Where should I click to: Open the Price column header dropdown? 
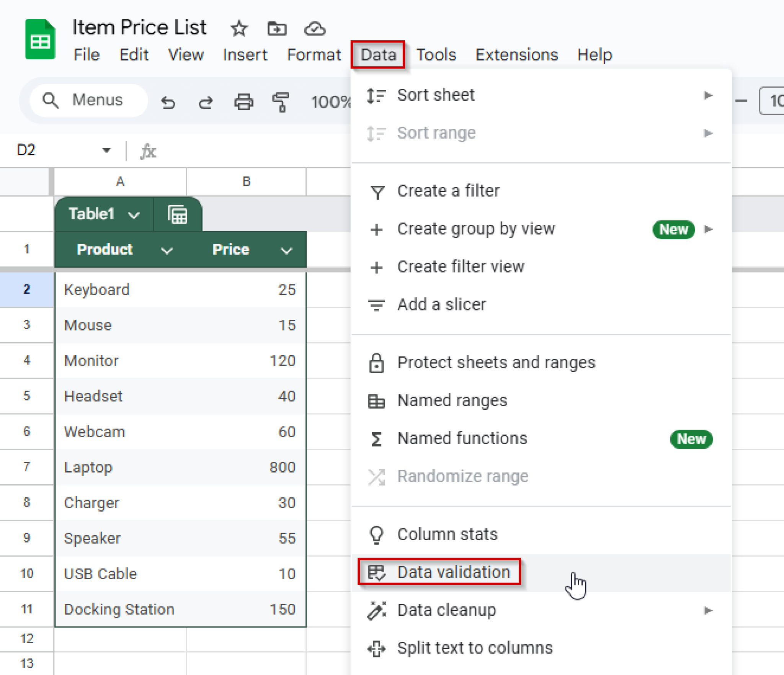pyautogui.click(x=286, y=250)
